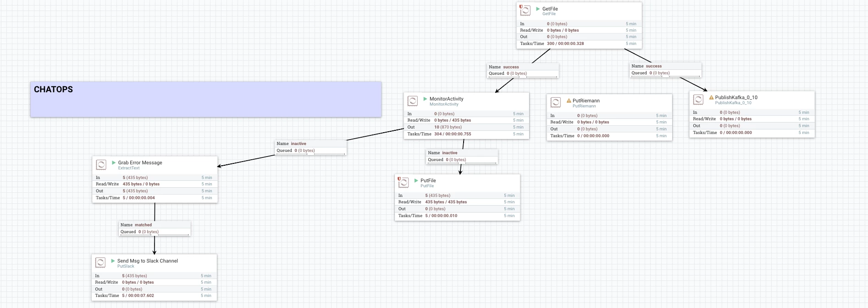
Task: Click the PutSlack type label
Action: coord(126,266)
